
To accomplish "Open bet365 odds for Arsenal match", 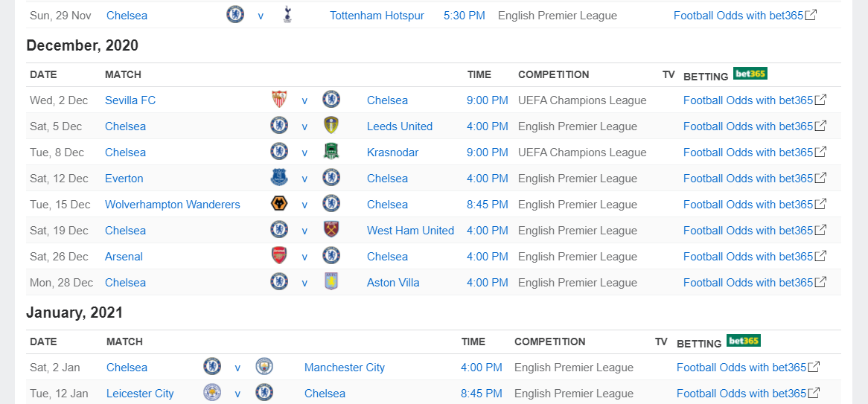I will click(754, 257).
